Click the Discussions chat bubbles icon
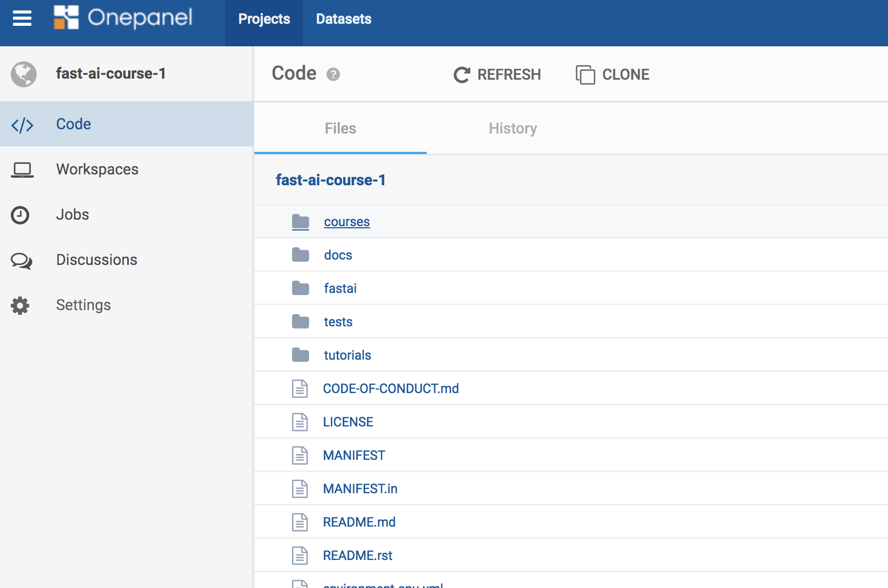 (x=22, y=261)
